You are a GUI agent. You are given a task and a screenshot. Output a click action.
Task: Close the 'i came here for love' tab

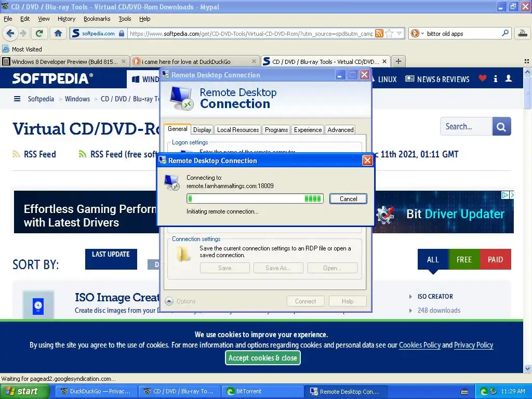[x=254, y=61]
